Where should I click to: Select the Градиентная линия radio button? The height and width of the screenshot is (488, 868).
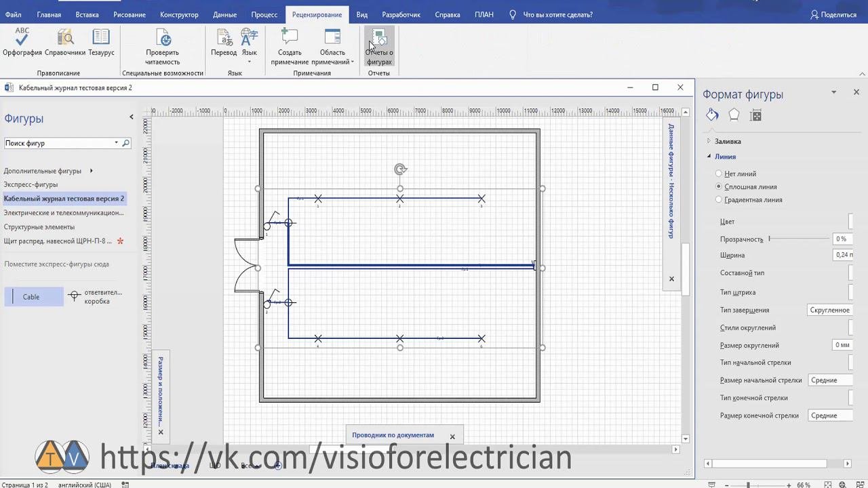pyautogui.click(x=719, y=200)
